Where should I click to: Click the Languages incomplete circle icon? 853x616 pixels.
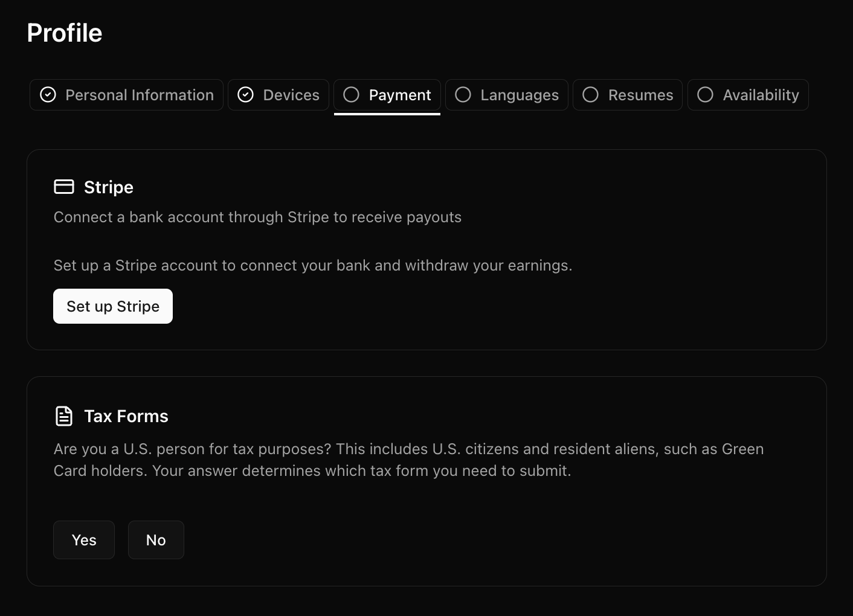[463, 95]
